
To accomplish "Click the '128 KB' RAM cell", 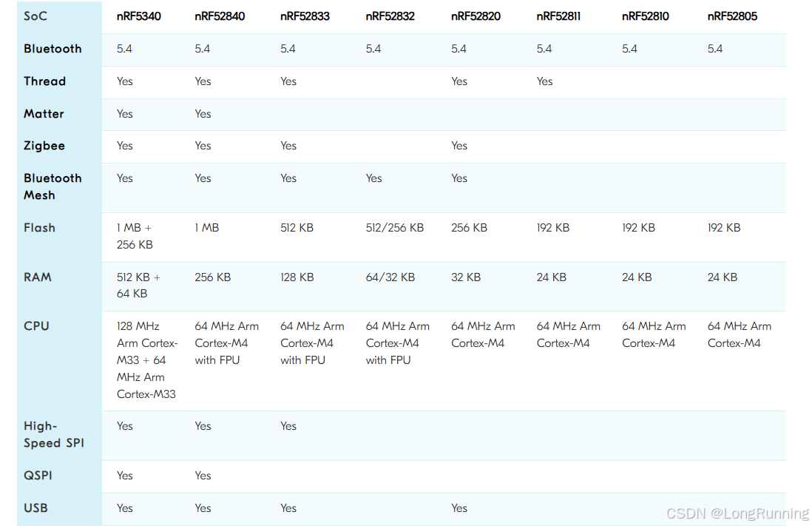I will [x=297, y=277].
